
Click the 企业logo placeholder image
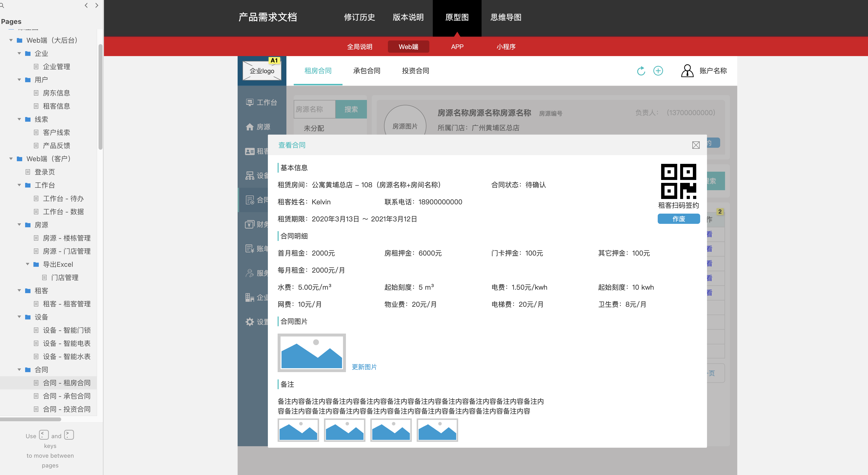[x=262, y=71]
